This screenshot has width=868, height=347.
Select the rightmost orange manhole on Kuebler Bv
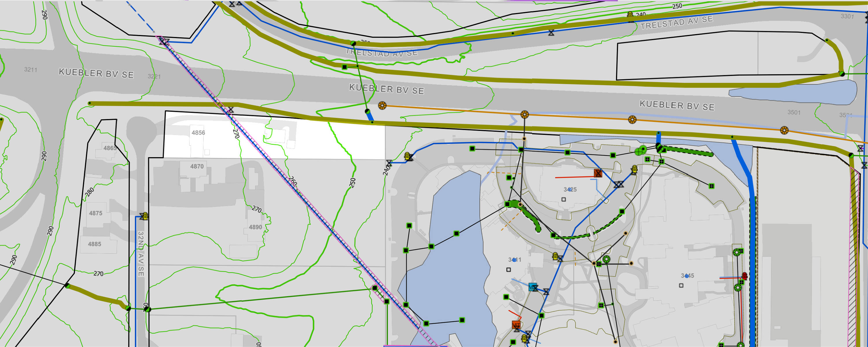784,130
